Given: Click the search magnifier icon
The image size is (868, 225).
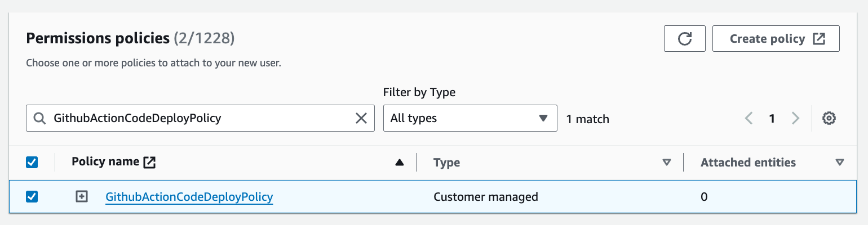Looking at the screenshot, I should tap(39, 119).
